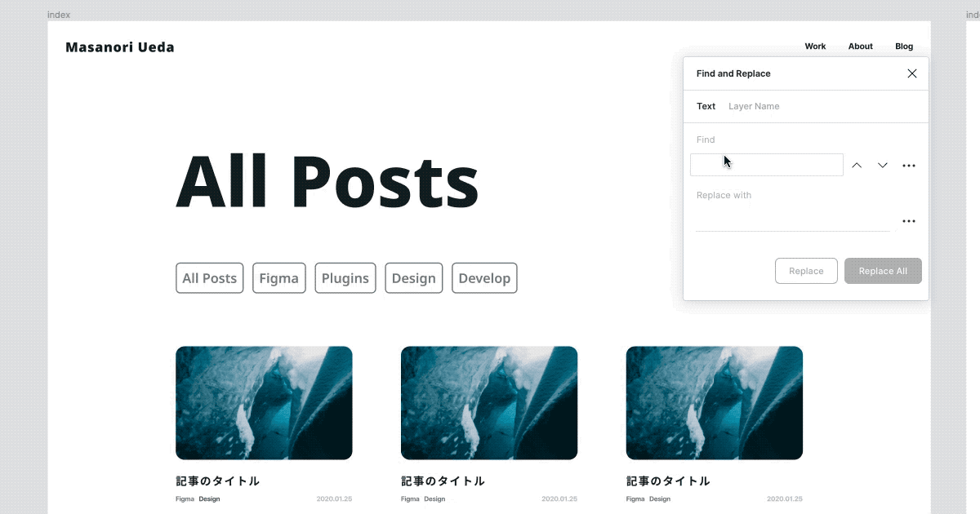Click the Replace with input field

[x=792, y=221]
